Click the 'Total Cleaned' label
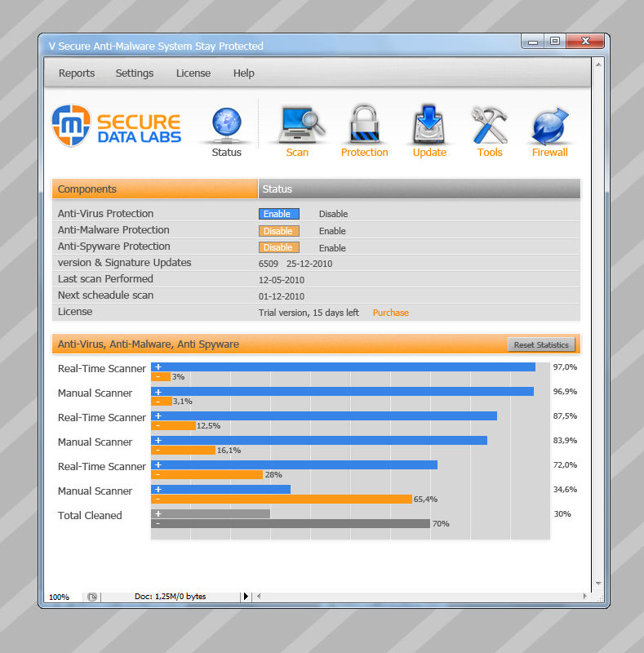Image resolution: width=644 pixels, height=653 pixels. coord(90,515)
